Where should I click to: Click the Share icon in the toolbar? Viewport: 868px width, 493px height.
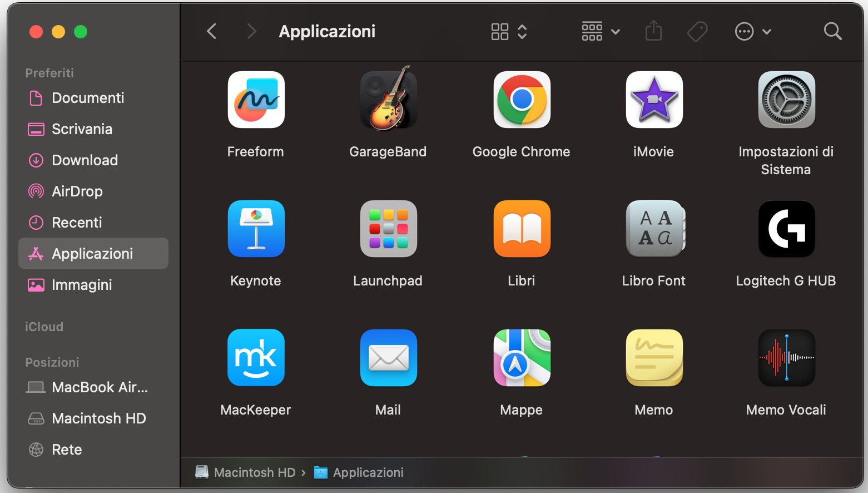653,31
